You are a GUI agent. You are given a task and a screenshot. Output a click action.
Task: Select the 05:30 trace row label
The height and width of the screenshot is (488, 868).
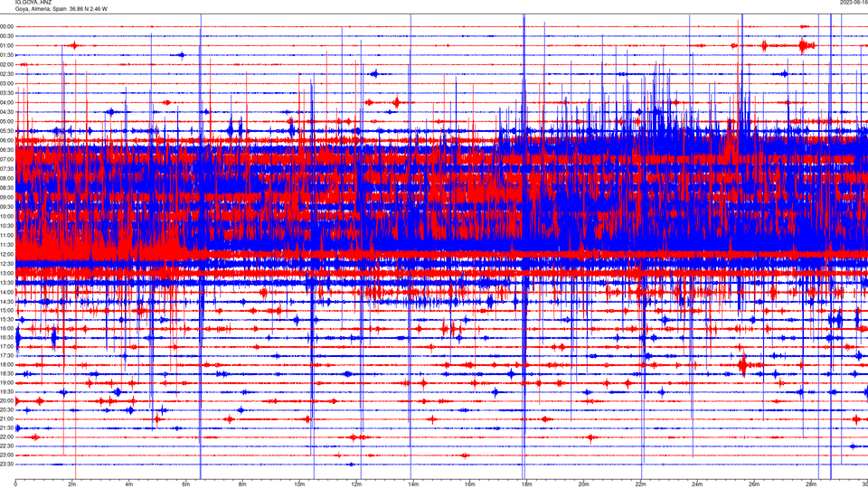tap(6, 130)
